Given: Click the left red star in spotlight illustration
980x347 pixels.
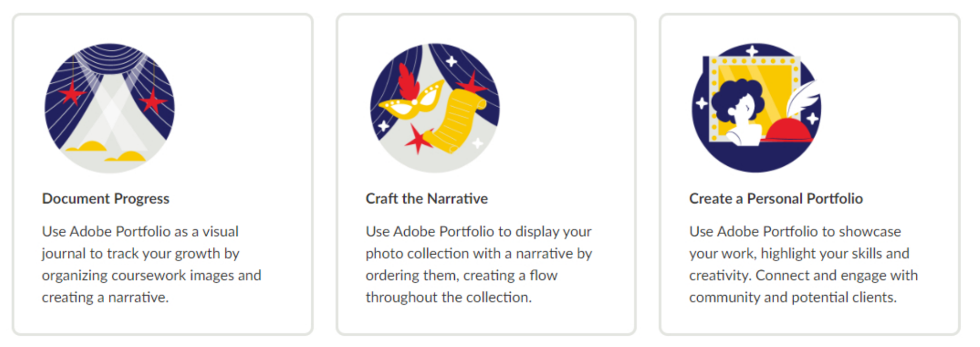Looking at the screenshot, I should (x=72, y=93).
